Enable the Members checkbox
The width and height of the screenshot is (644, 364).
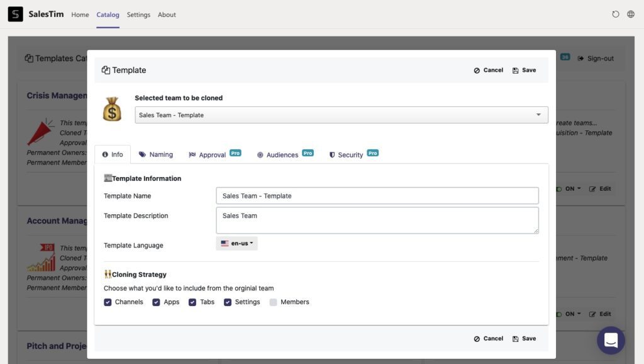tap(273, 302)
